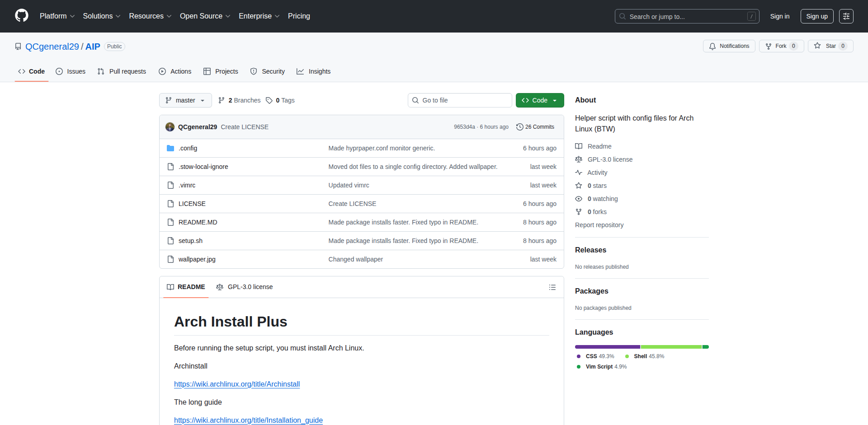Click the Fork icon button
This screenshot has height=425, width=868.
coord(781,46)
